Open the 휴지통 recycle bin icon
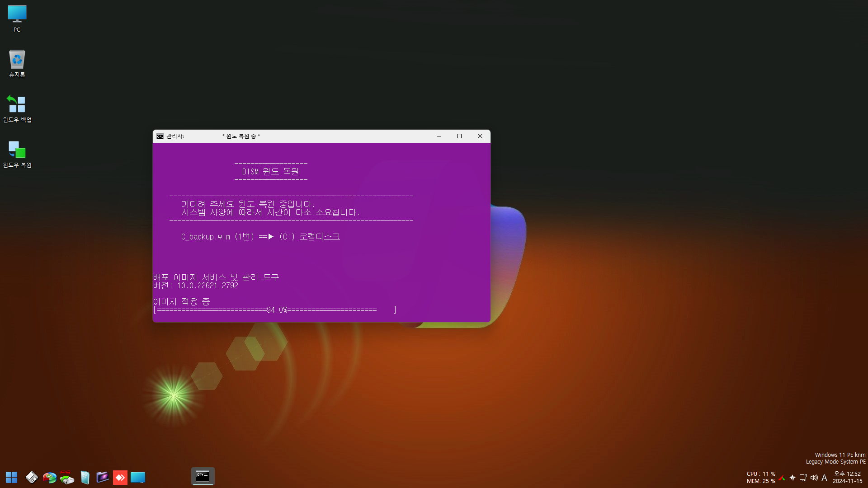 pos(17,63)
